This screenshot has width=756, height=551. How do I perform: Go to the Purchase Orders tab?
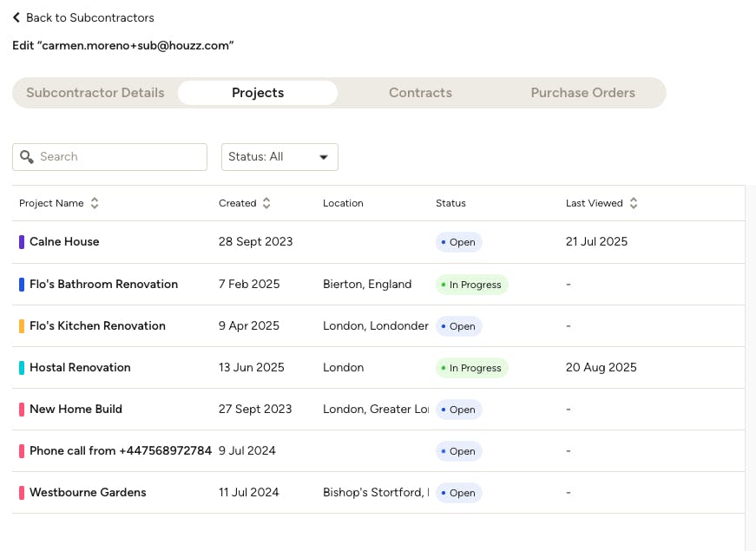click(582, 93)
